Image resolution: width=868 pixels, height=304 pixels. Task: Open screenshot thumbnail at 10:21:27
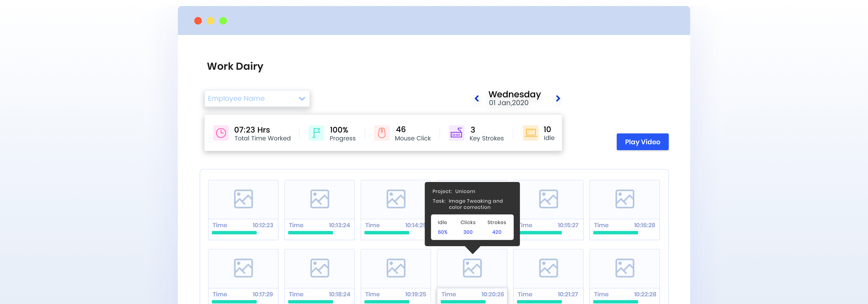[x=548, y=268]
